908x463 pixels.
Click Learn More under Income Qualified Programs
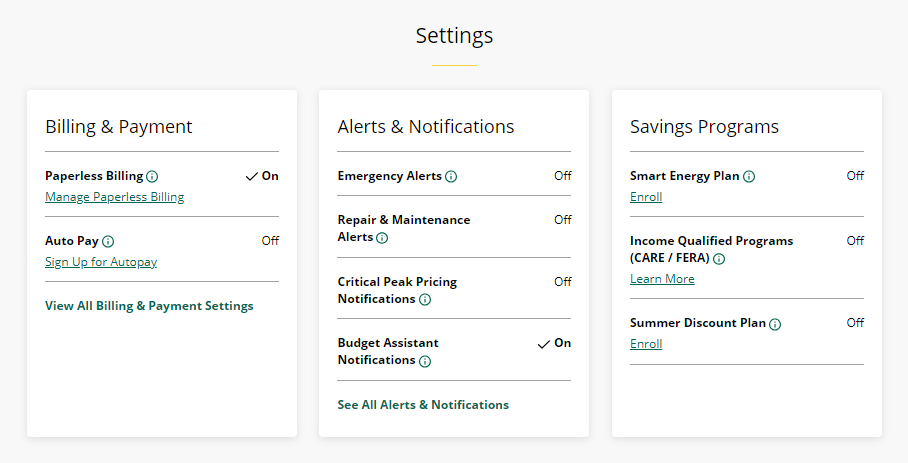(x=662, y=279)
